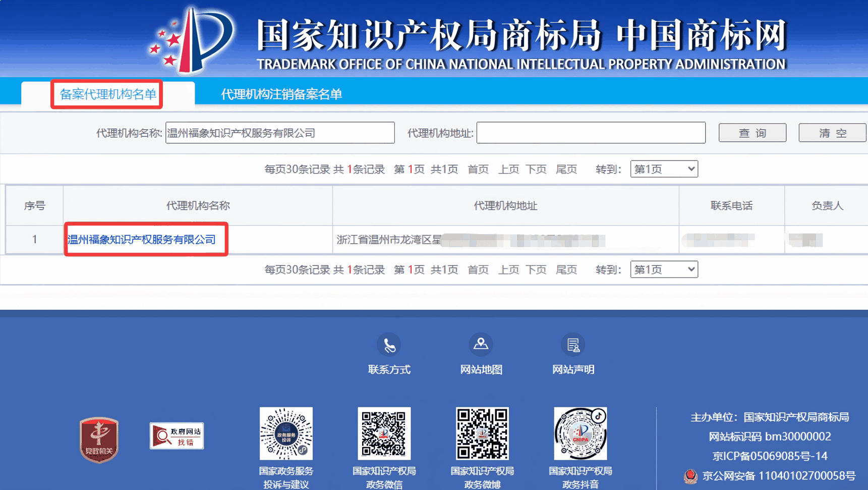This screenshot has width=868, height=490.
Task: Switch to the 代理机构注销备案名单 tab
Action: point(281,94)
